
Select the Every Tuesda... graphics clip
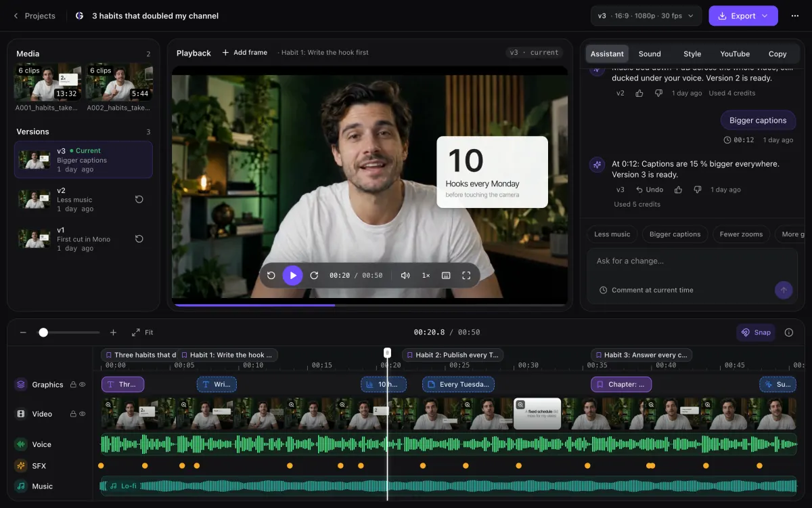point(458,385)
